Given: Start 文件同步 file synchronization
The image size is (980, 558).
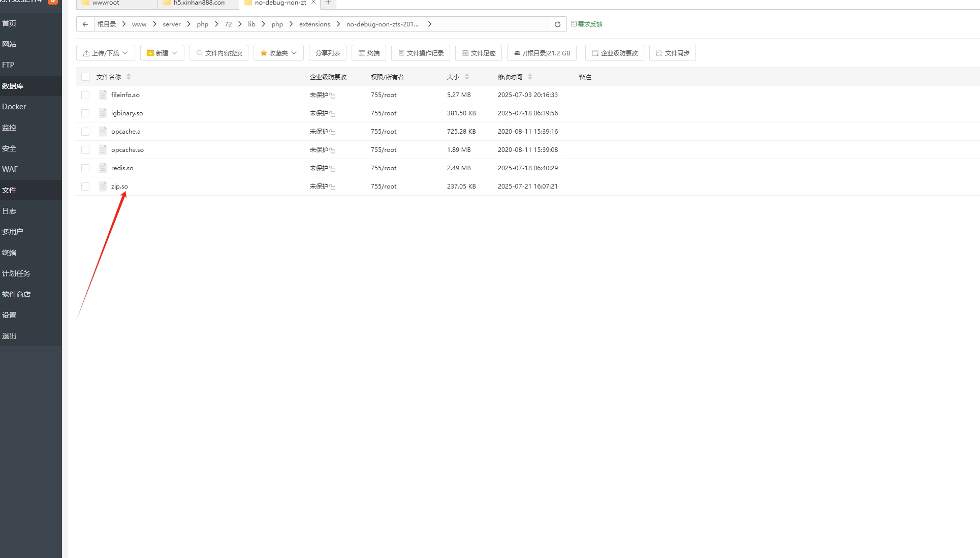Looking at the screenshot, I should [672, 53].
